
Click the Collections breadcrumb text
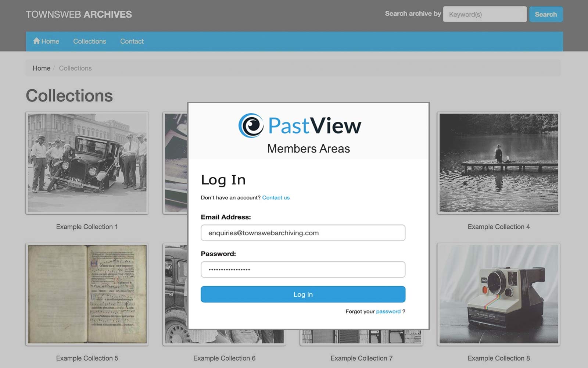click(75, 68)
